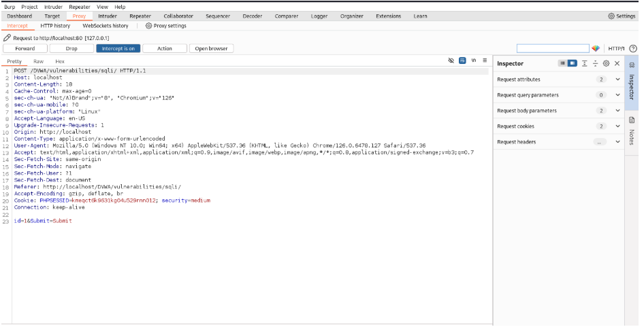Open the HTTP history subtab
The height and width of the screenshot is (327, 644).
coord(55,26)
